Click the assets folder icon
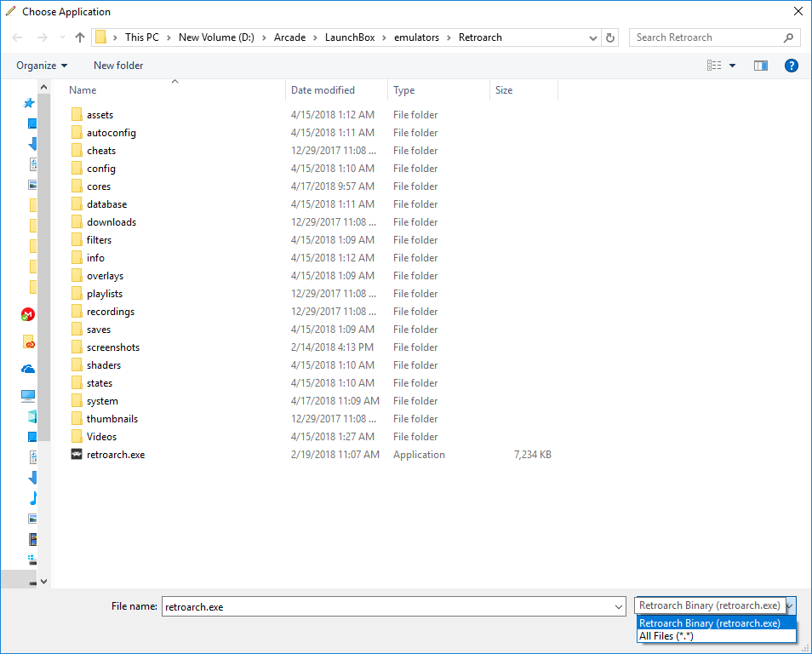The height and width of the screenshot is (654, 812). 77,114
